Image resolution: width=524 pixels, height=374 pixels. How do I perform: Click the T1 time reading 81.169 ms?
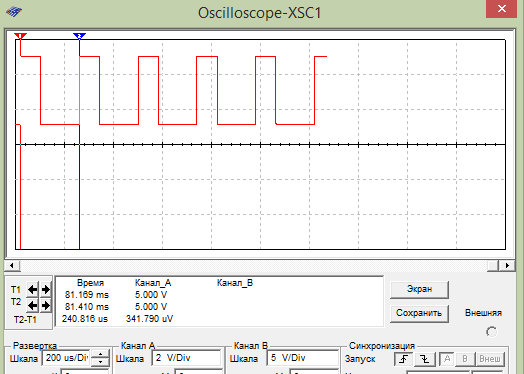(87, 295)
